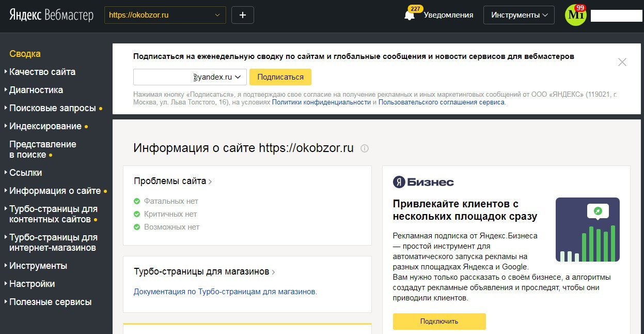644x334 pixels.
Task: Expand Инструменты in the sidebar
Action: [x=38, y=266]
